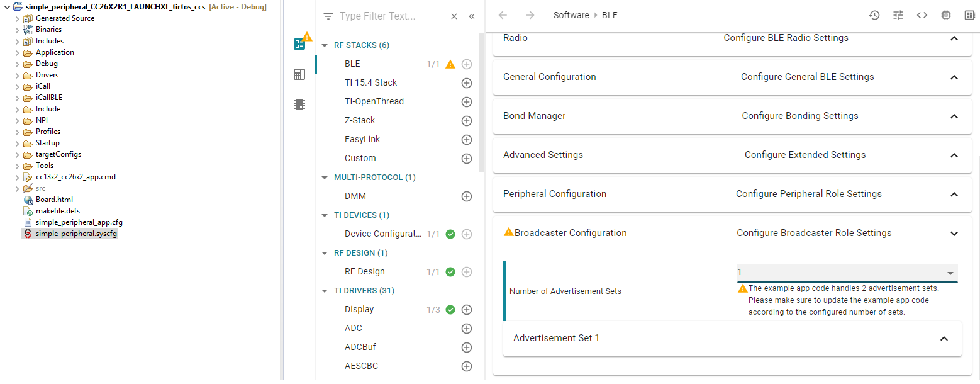
Task: Select the hardware chip icon in sidebar
Action: coord(299,104)
